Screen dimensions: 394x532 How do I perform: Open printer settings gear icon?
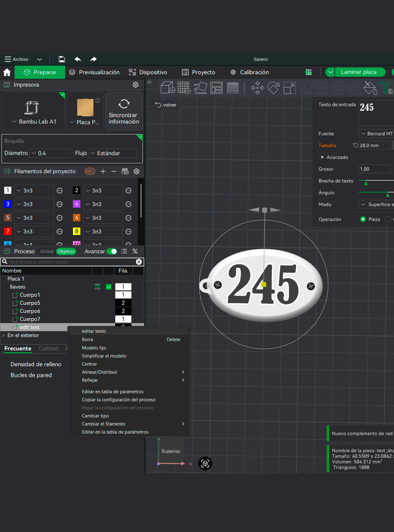136,85
